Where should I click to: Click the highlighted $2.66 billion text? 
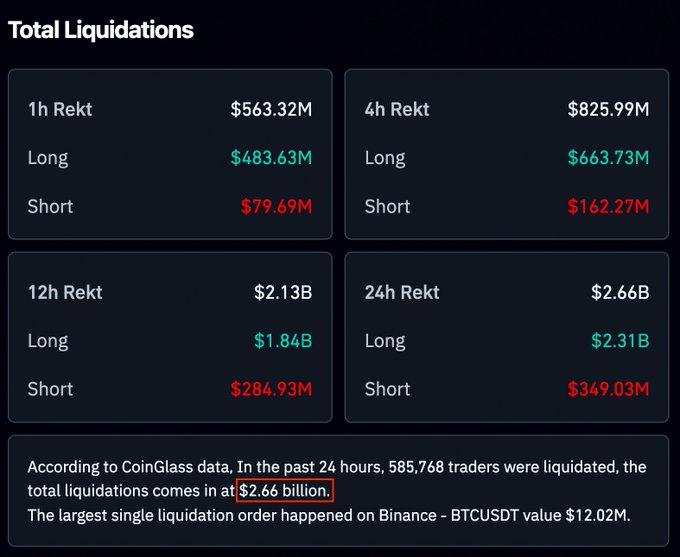285,491
